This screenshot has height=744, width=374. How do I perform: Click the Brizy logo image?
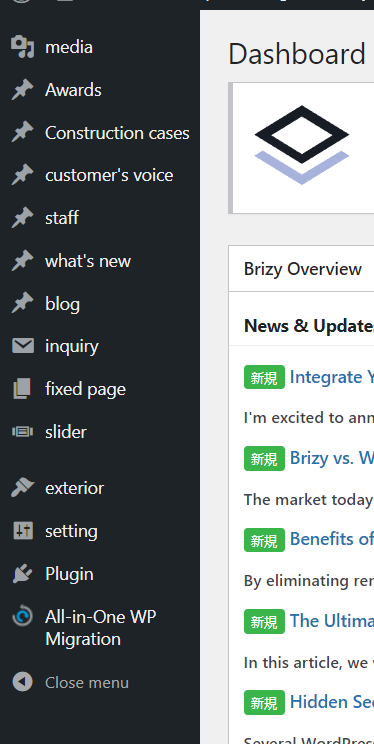pyautogui.click(x=302, y=145)
